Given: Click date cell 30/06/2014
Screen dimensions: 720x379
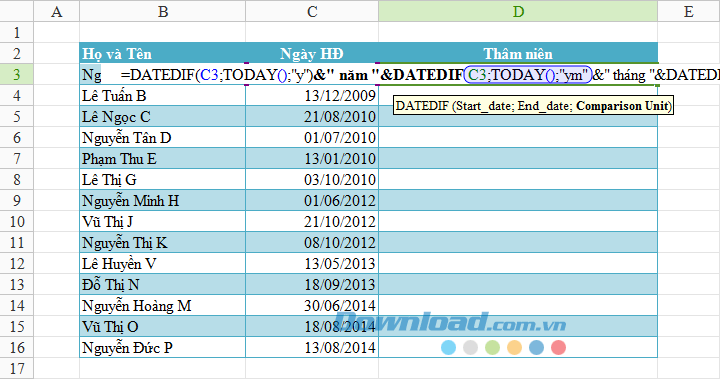Looking at the screenshot, I should 312,305.
